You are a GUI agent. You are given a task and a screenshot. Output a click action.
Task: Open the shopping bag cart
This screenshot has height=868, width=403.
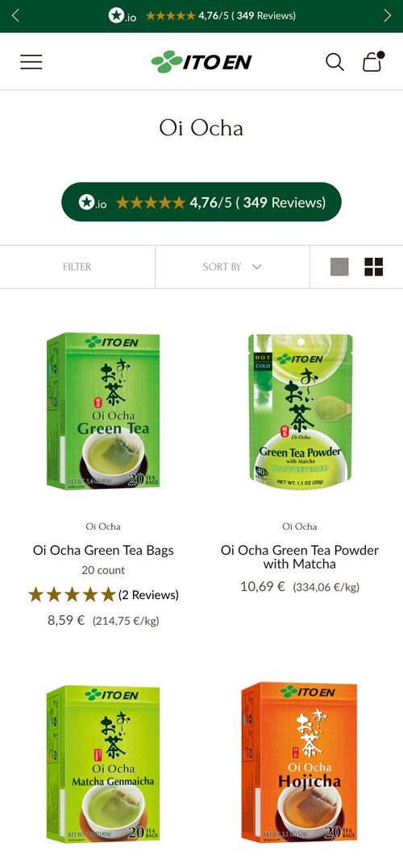point(372,61)
